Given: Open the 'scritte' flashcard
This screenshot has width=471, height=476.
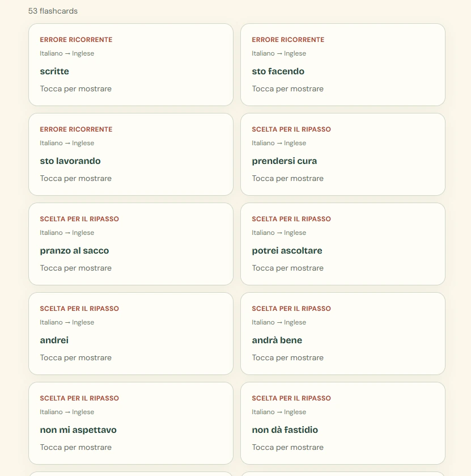Looking at the screenshot, I should (x=131, y=65).
